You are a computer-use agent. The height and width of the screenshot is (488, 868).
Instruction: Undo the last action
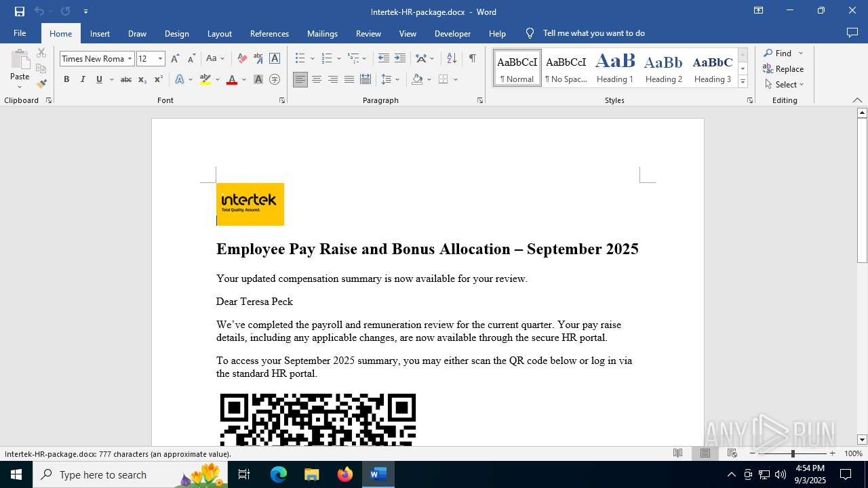[39, 12]
